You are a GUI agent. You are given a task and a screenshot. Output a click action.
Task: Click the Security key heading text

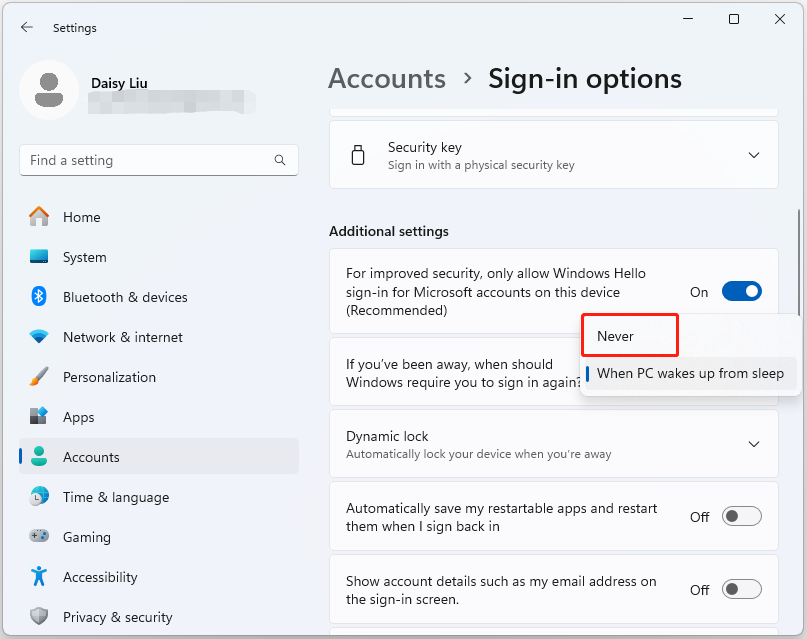coord(425,147)
